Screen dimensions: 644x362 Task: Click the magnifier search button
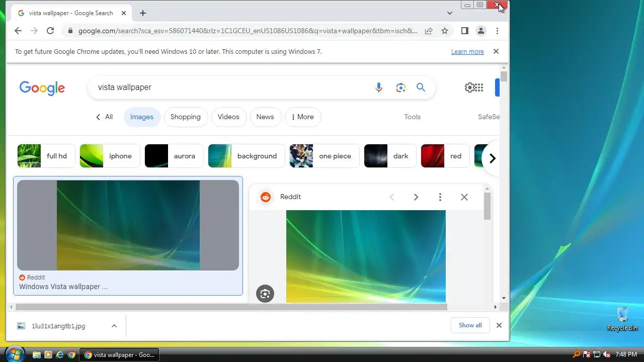(x=421, y=87)
